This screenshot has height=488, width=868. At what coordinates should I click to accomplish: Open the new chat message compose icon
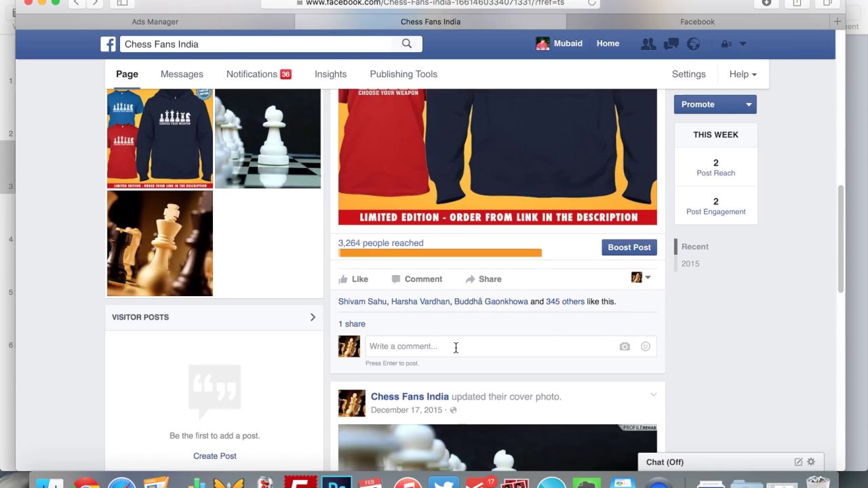coord(798,462)
